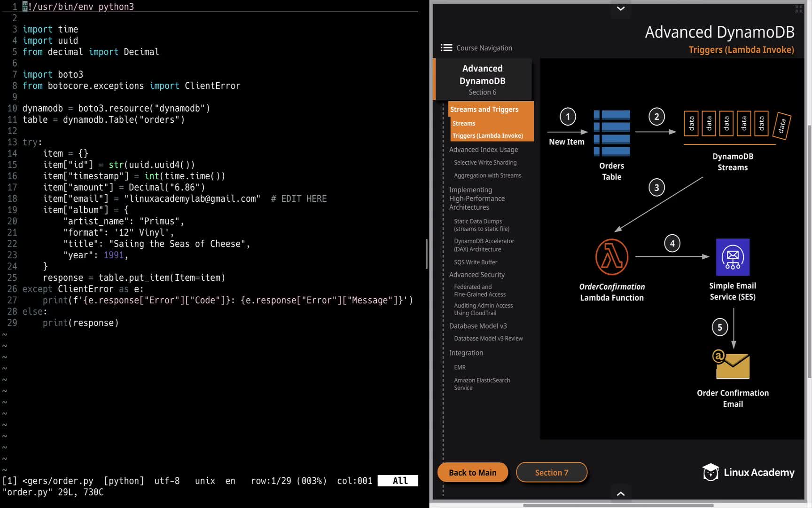Screen dimensions: 812x508
Task: Expand the top chevron-down panel handle
Action: [x=621, y=8]
